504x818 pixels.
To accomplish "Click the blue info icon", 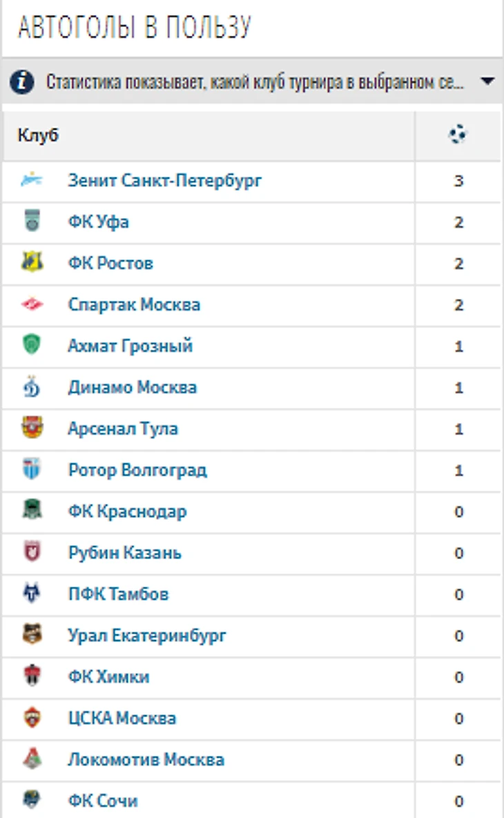I will coord(22,82).
